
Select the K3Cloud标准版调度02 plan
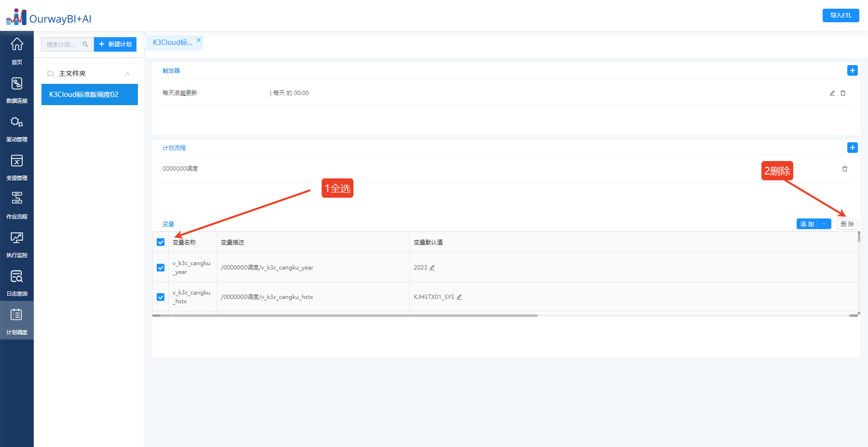tap(90, 95)
